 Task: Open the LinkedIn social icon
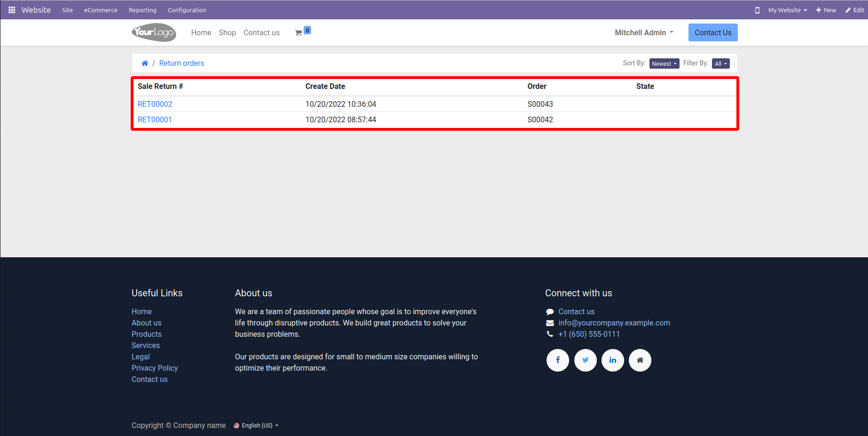click(x=613, y=360)
